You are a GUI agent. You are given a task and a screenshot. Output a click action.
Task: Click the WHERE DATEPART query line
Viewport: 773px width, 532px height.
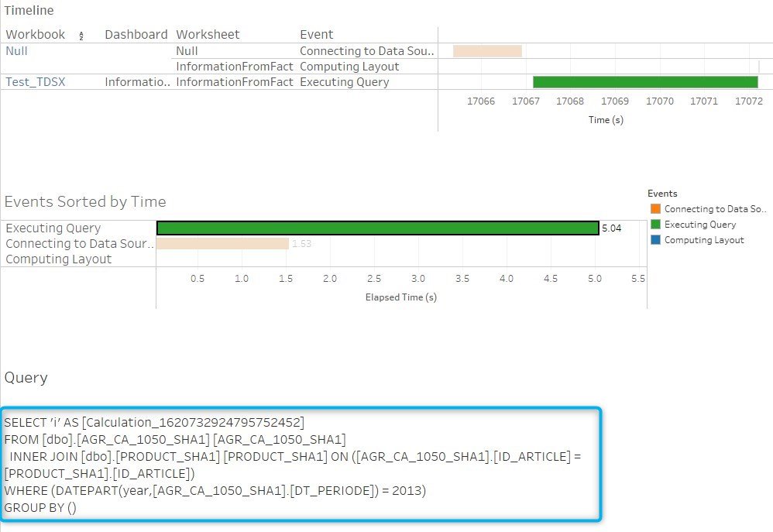click(215, 491)
